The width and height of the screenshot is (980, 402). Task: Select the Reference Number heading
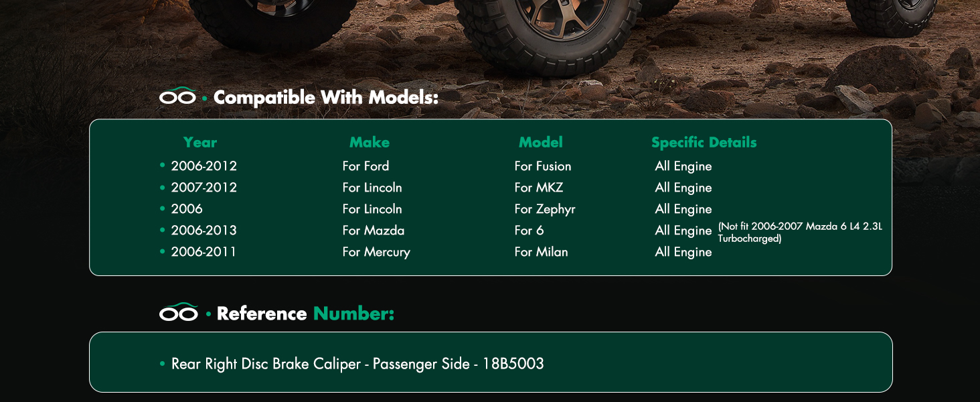(305, 314)
